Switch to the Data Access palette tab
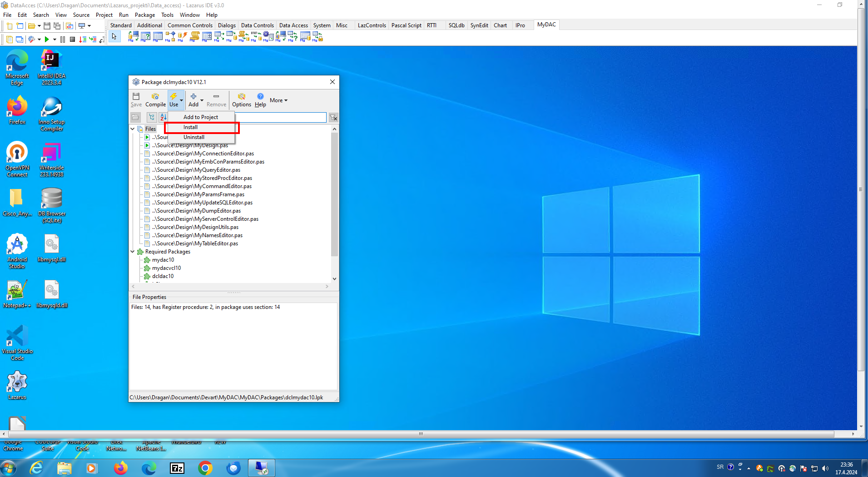The width and height of the screenshot is (868, 477). 293,25
